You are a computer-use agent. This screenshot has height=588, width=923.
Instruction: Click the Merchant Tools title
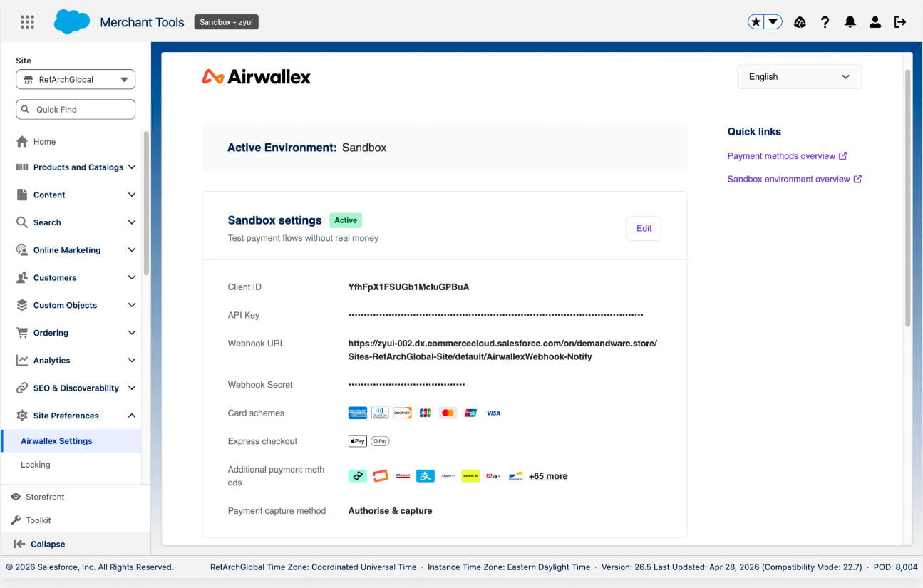[142, 22]
